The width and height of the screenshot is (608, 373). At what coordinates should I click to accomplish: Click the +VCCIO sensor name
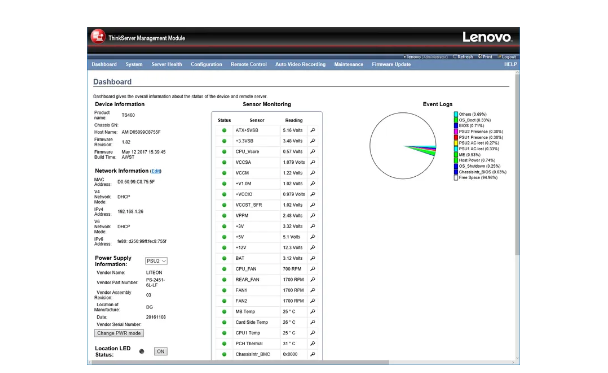click(x=244, y=194)
